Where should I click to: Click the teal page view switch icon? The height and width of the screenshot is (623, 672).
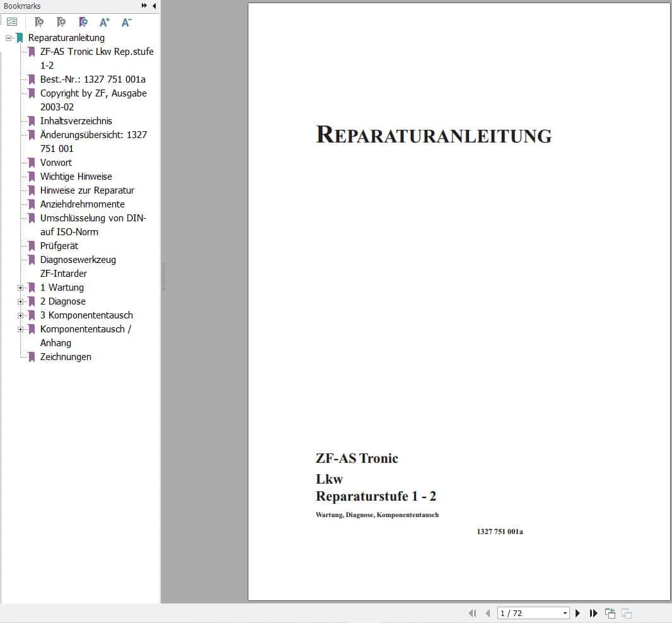[x=610, y=613]
